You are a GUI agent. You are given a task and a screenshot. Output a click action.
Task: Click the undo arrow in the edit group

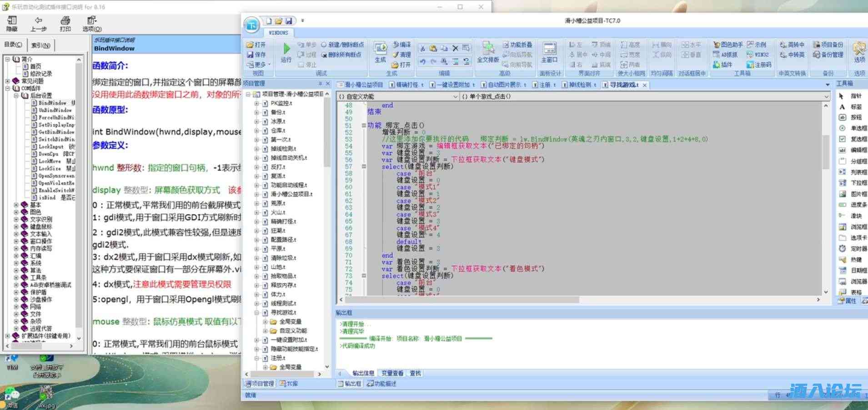click(423, 61)
